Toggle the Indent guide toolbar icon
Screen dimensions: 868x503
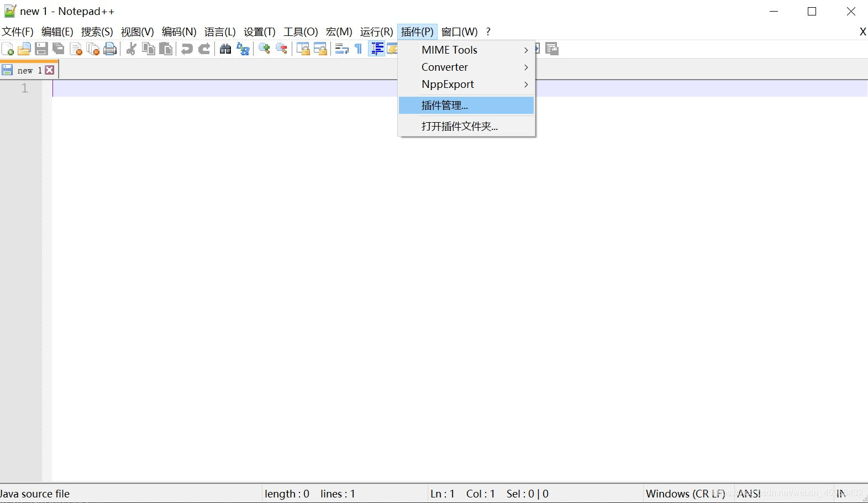[x=377, y=49]
